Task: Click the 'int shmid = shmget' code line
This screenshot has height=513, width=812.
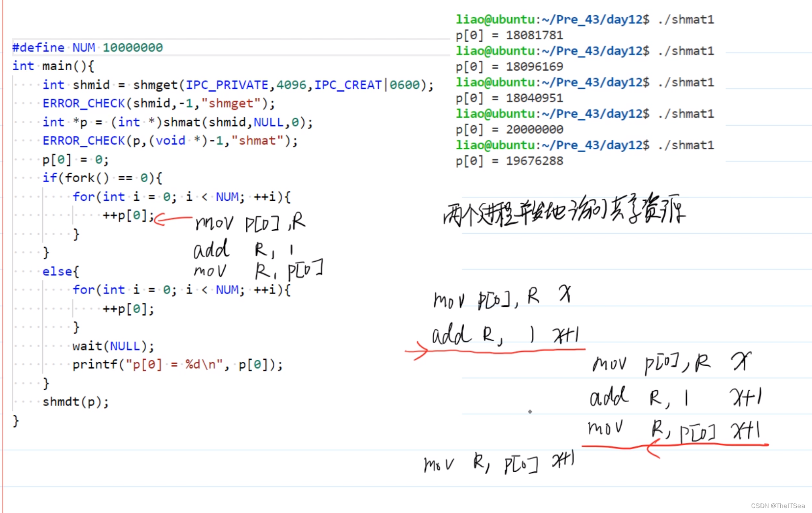Action: (238, 85)
